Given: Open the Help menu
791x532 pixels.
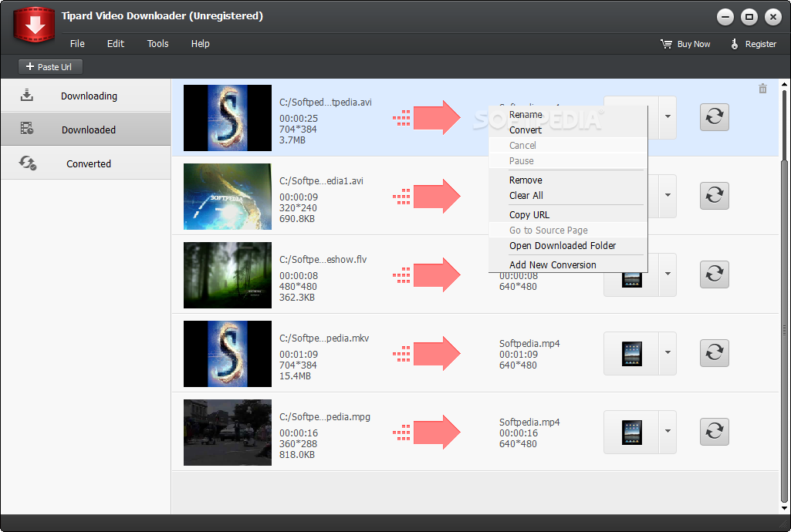Looking at the screenshot, I should (x=201, y=44).
